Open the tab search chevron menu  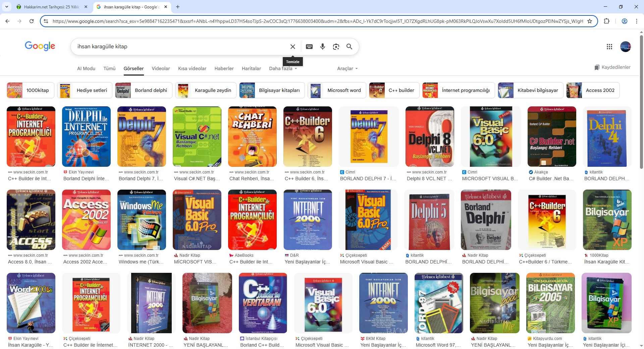(7, 7)
